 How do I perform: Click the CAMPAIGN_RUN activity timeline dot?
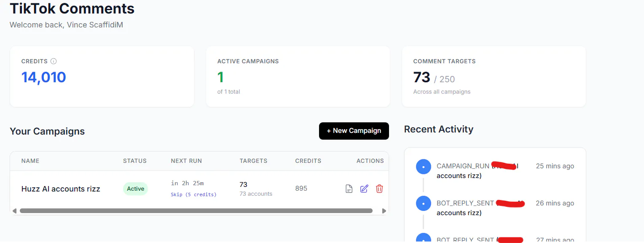click(x=423, y=167)
